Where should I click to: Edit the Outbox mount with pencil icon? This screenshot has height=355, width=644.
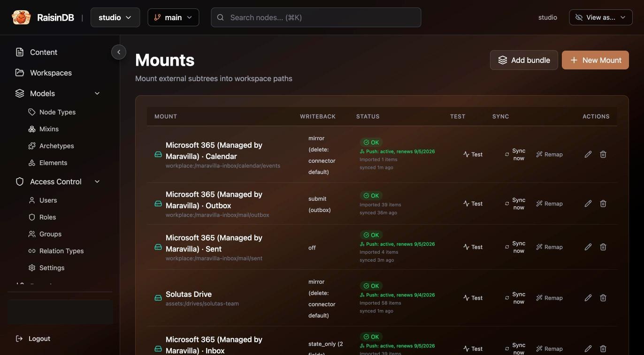(x=588, y=204)
